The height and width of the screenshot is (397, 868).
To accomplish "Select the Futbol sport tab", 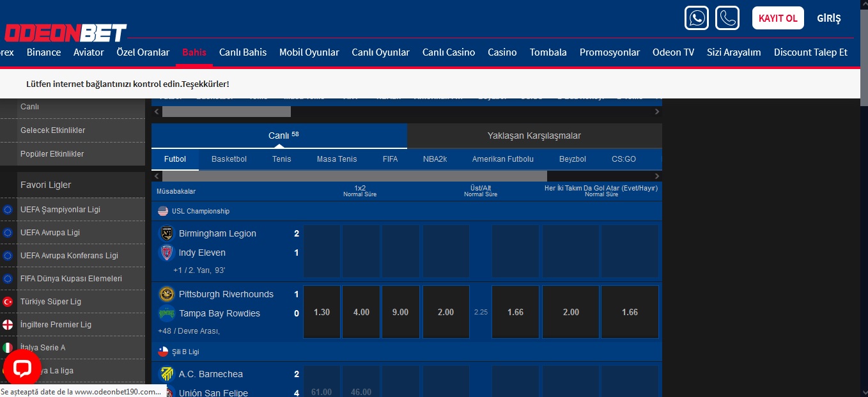I will click(175, 159).
